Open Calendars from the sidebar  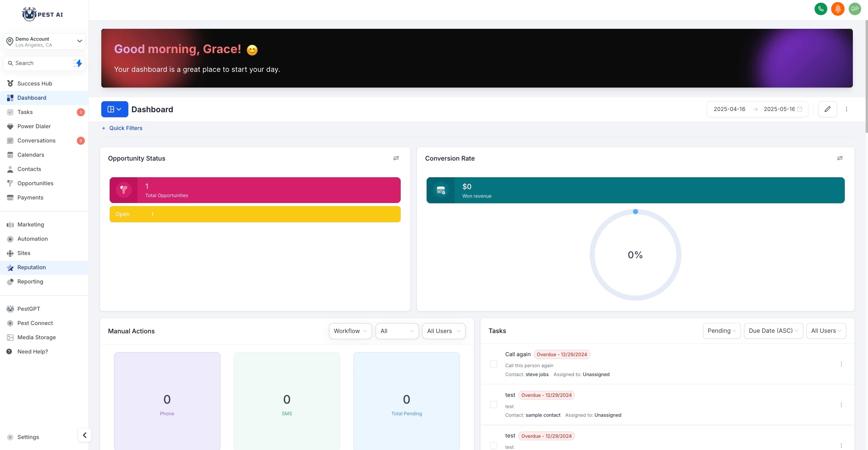coord(44,155)
